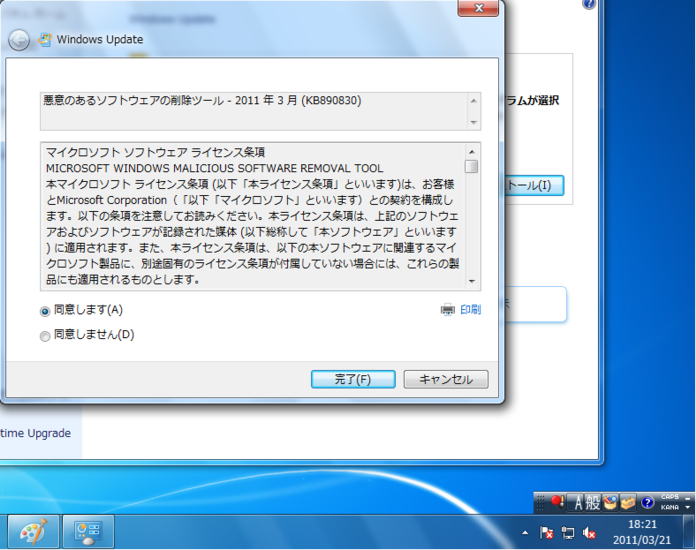The image size is (696, 550).
Task: Toggle CAPS on the language bar
Action: point(669,497)
